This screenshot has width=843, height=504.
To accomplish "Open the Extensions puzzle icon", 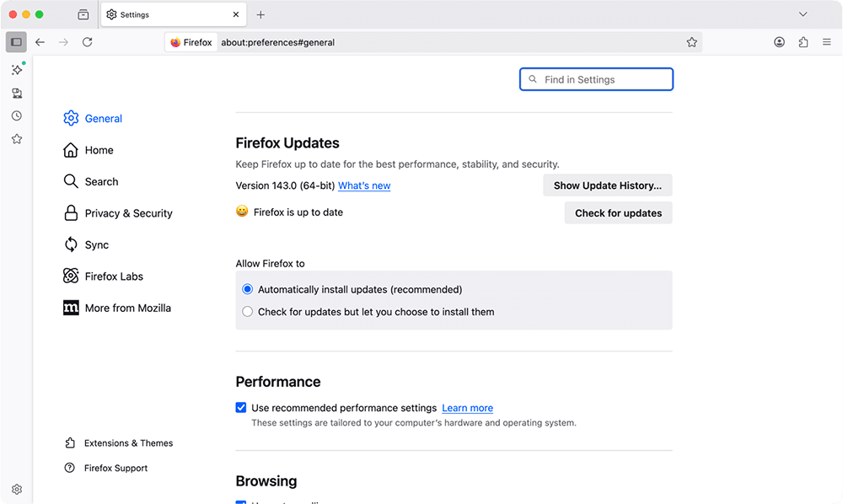I will point(803,42).
